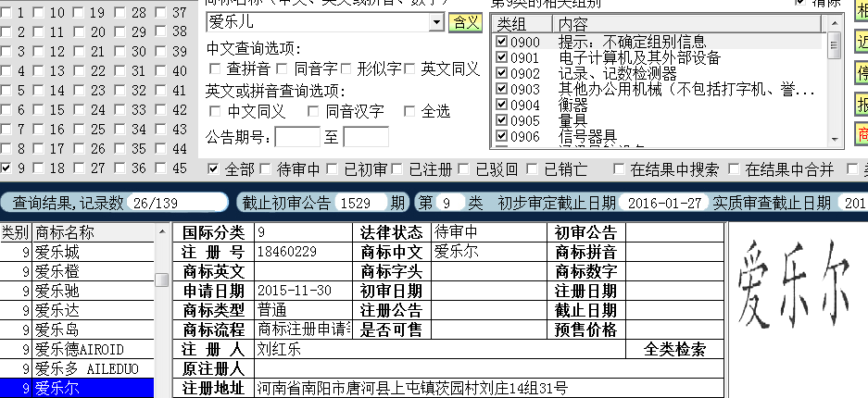
Task: Click the 商标流程 value cell
Action: click(x=304, y=330)
